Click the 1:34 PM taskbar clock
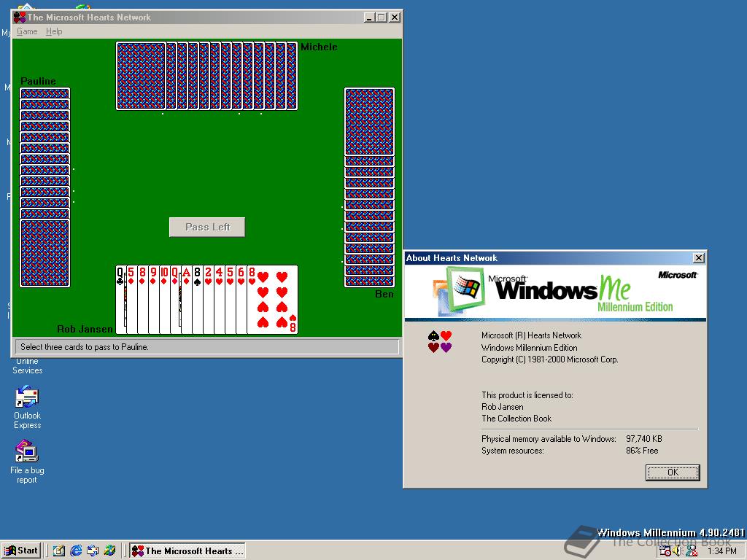Screen dimensions: 747x560 [721, 551]
